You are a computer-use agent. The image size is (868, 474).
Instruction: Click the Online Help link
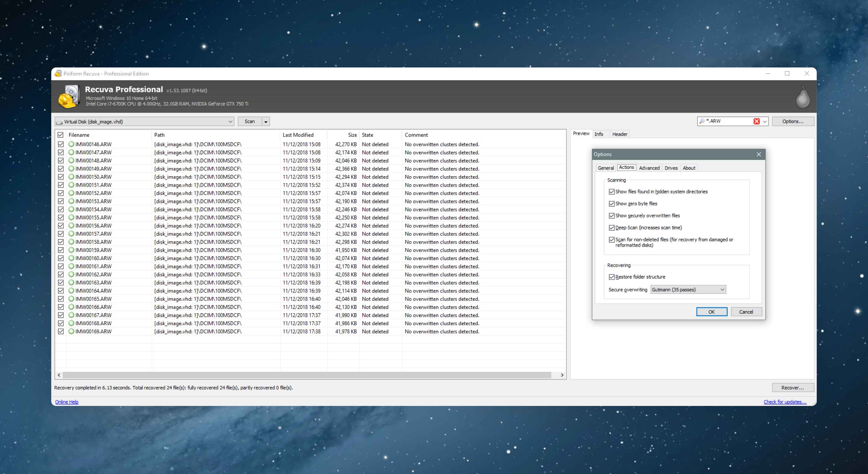click(67, 402)
